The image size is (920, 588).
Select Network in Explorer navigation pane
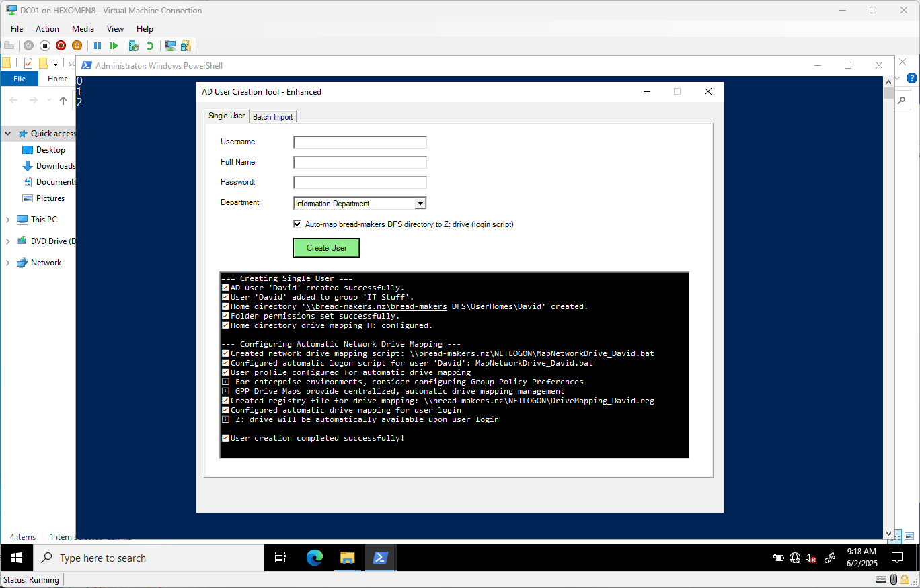pos(46,263)
